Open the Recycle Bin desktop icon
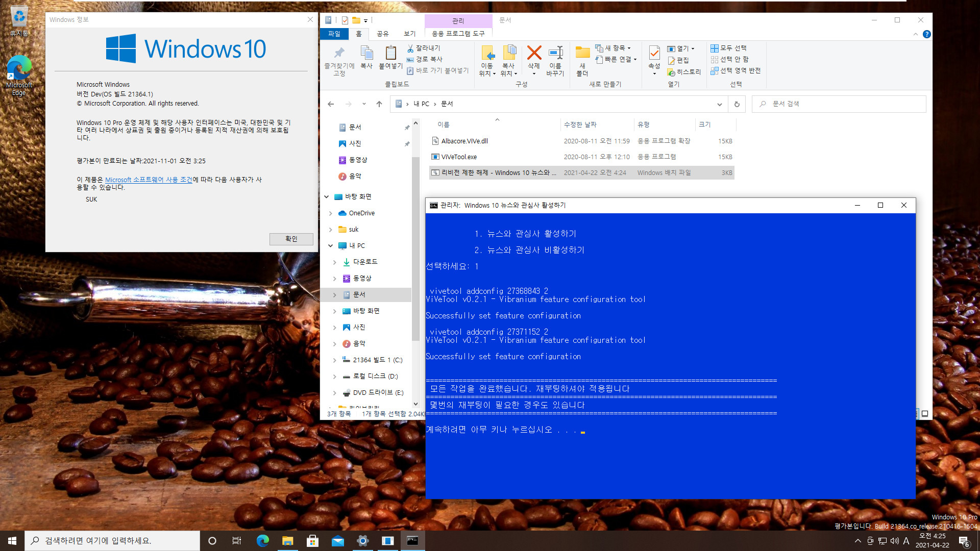 [x=19, y=21]
